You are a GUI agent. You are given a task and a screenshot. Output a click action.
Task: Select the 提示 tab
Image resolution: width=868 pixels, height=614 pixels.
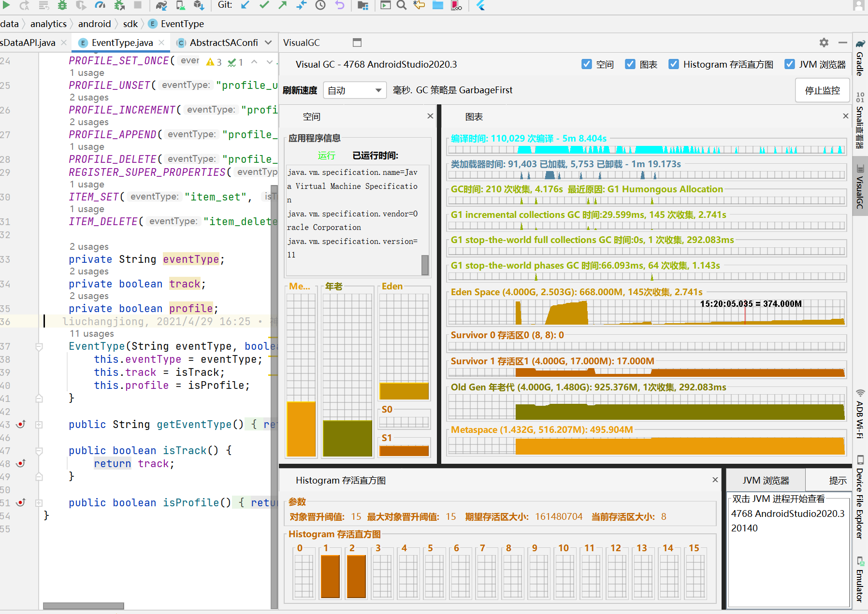(x=838, y=480)
